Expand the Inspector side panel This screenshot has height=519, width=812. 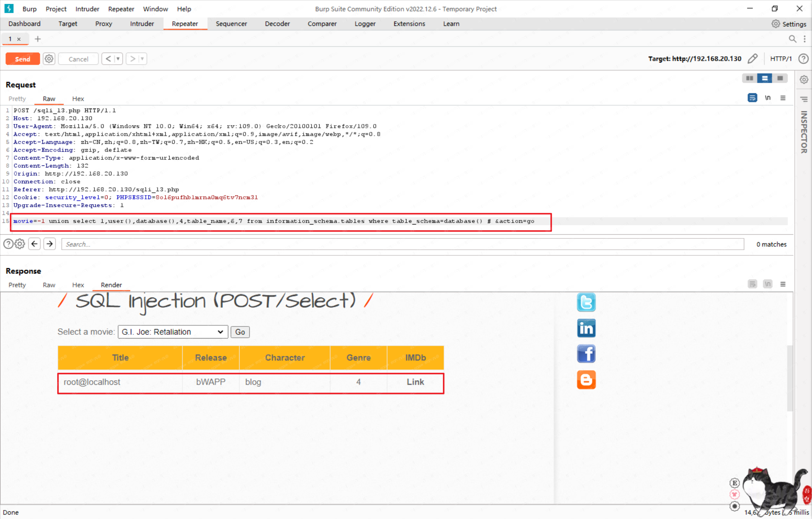coord(804,132)
